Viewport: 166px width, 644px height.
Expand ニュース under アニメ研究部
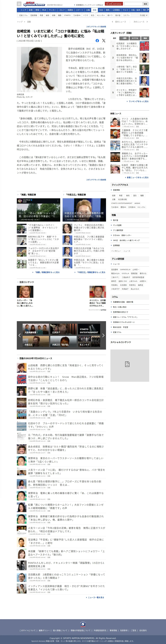click(x=130, y=264)
